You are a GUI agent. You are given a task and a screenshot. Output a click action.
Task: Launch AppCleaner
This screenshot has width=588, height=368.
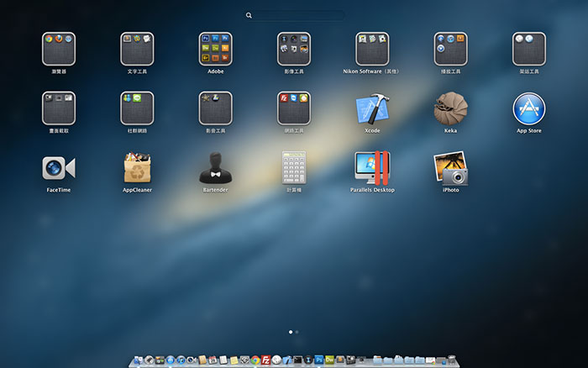coord(137,168)
